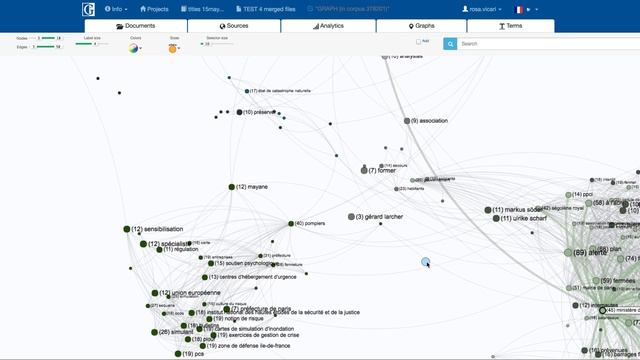The width and height of the screenshot is (640, 360).
Task: Switch to the Sources tab
Action: pos(234,26)
